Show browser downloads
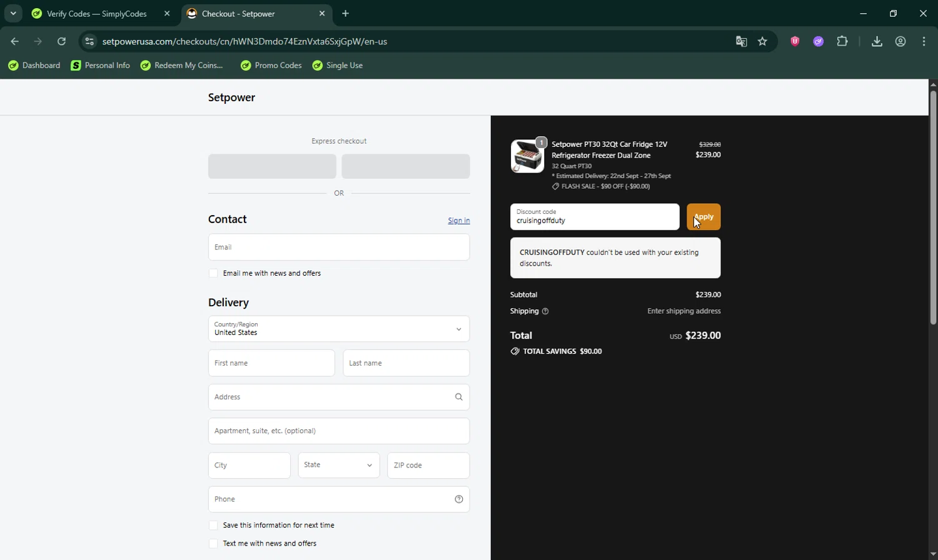 click(877, 41)
